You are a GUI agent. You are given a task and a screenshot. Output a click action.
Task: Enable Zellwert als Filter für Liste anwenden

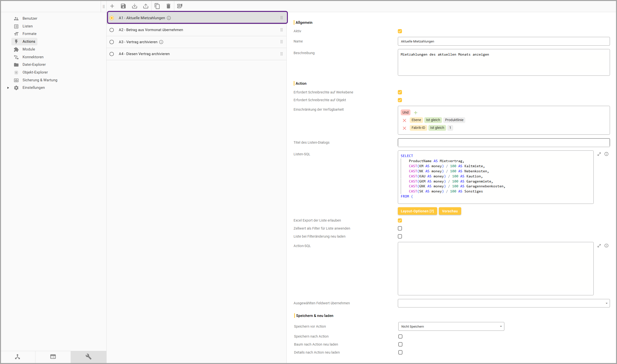coord(400,228)
